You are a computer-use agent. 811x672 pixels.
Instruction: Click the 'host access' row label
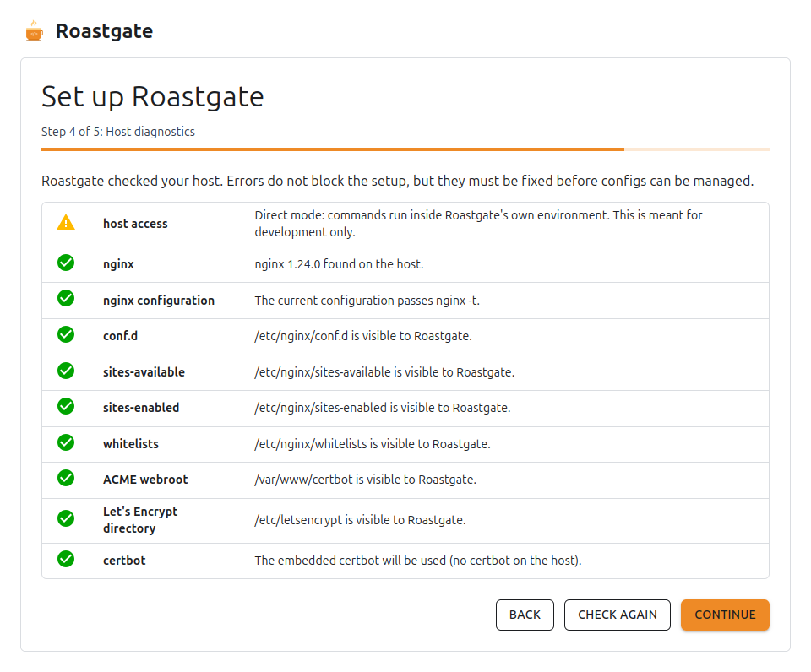(x=135, y=224)
